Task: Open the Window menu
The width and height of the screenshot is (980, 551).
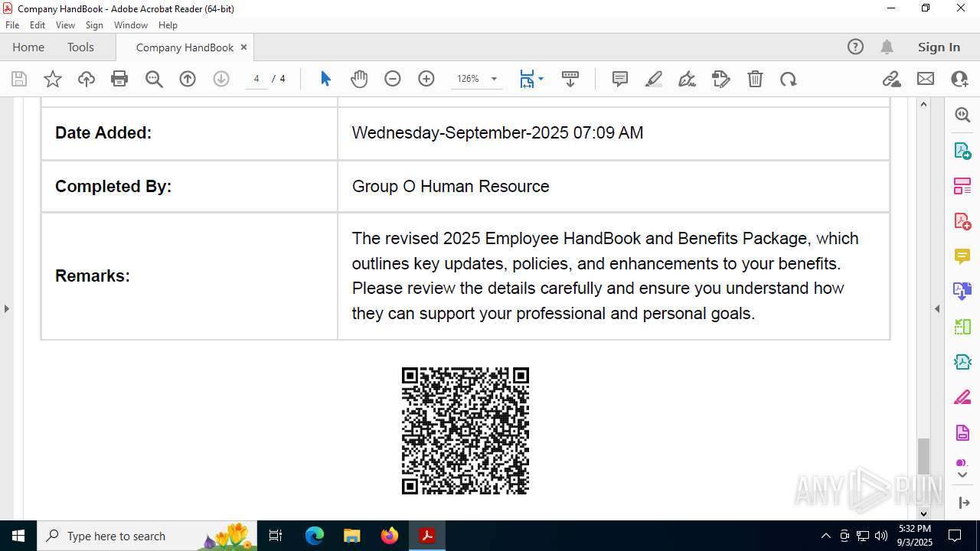Action: coord(131,25)
